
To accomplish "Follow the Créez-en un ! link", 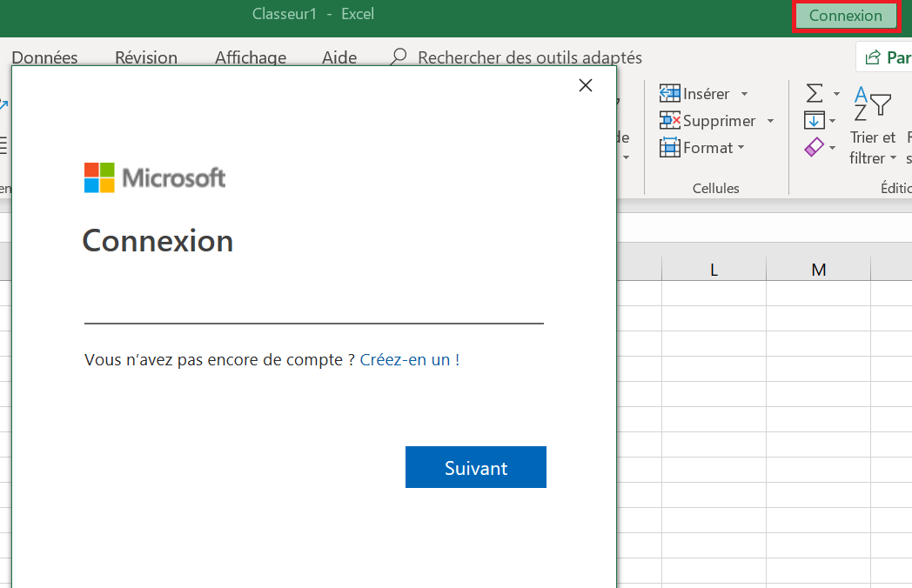I will [x=410, y=359].
